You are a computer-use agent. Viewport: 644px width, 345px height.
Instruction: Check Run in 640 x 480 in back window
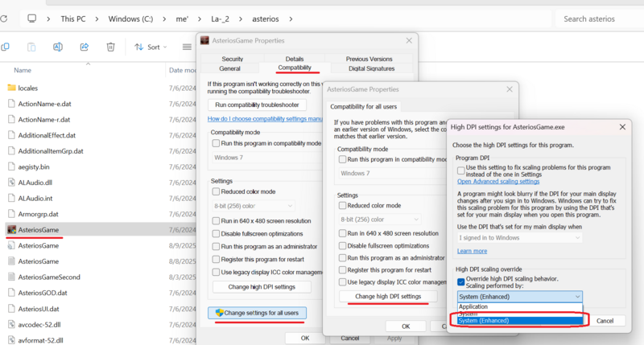[x=216, y=220]
